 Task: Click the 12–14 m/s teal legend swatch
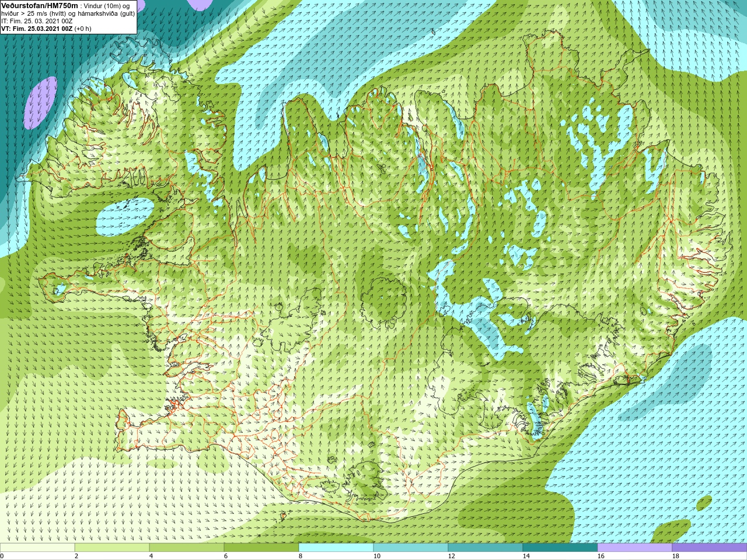click(x=486, y=548)
